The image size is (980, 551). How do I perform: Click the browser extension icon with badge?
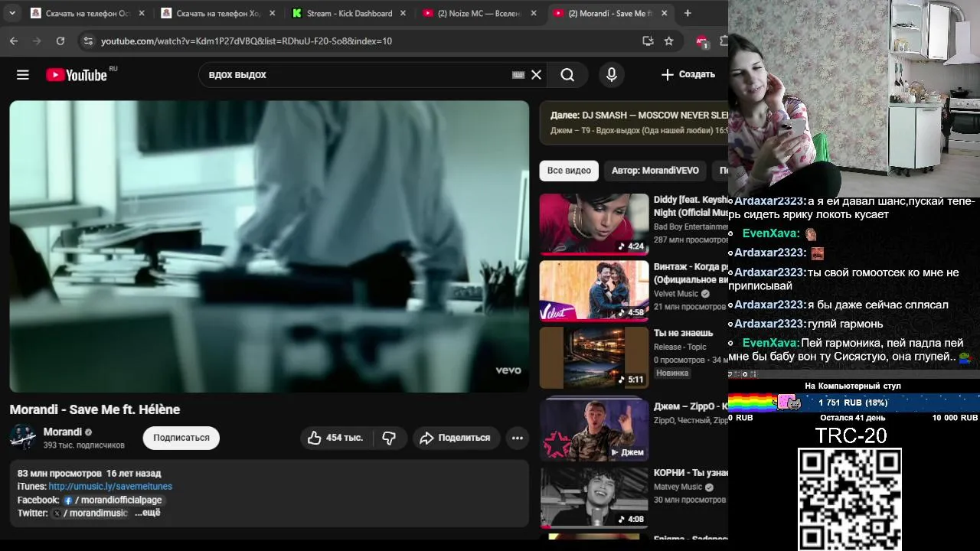(x=701, y=41)
